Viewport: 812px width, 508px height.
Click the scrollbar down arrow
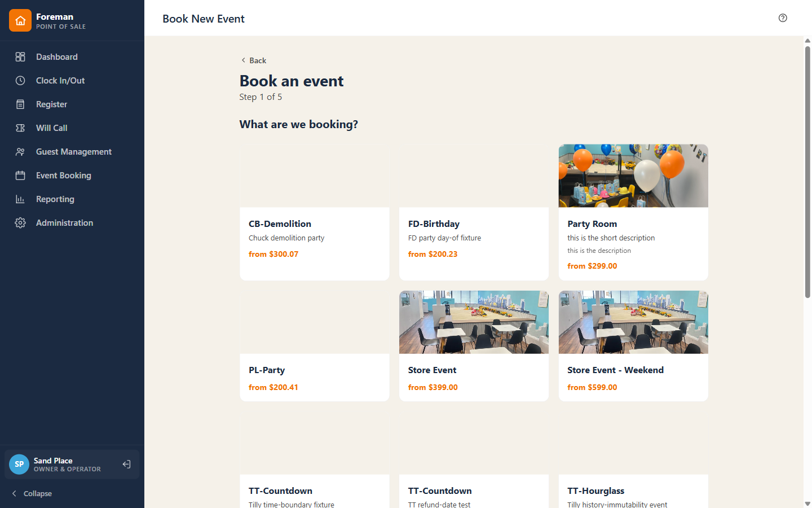tap(807, 503)
